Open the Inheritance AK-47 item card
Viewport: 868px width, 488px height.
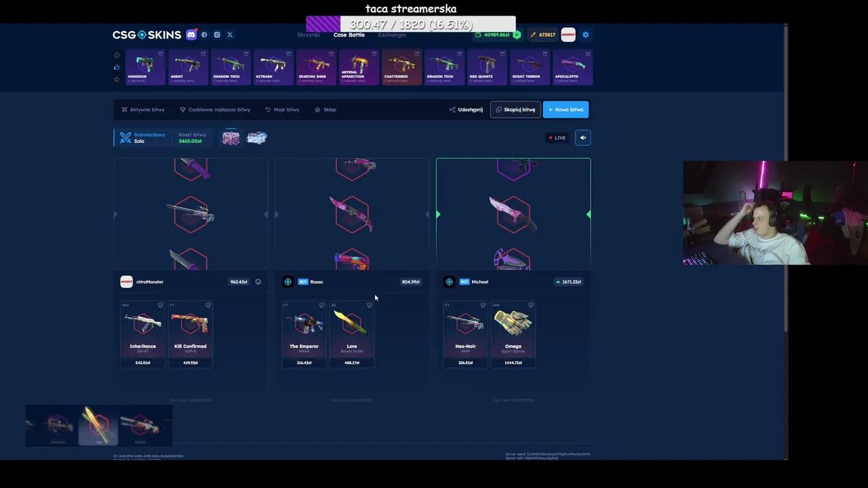coord(142,334)
